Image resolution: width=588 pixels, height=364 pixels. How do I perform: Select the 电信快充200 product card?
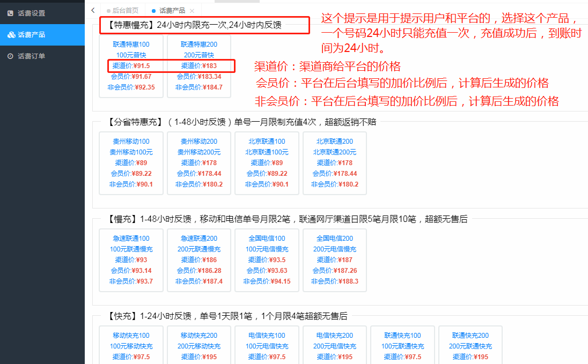tap(334, 345)
